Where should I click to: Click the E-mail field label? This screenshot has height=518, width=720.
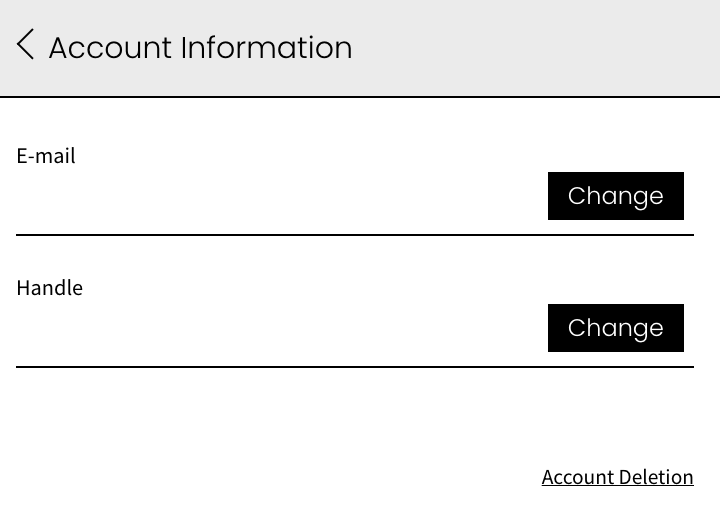pos(46,156)
